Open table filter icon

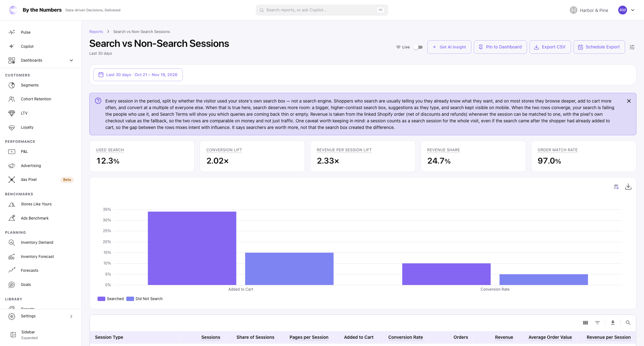(x=597, y=323)
